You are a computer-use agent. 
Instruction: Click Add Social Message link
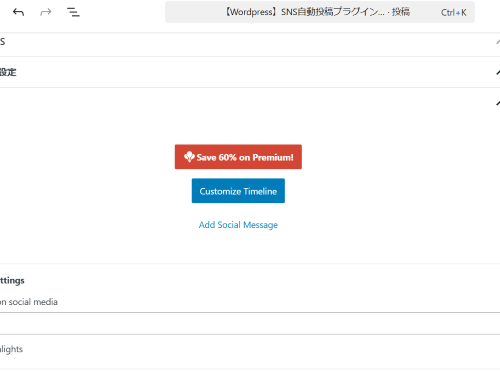tap(238, 225)
